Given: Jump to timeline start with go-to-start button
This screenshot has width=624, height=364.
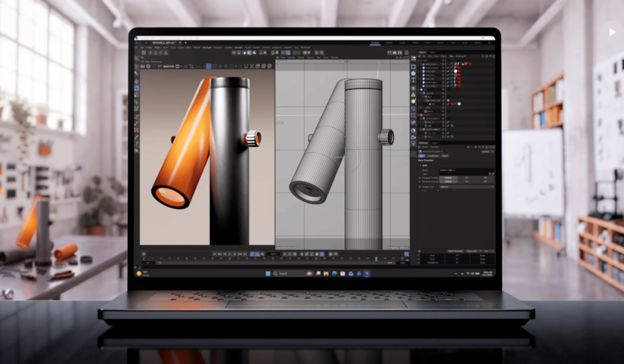Looking at the screenshot, I should click(x=214, y=253).
